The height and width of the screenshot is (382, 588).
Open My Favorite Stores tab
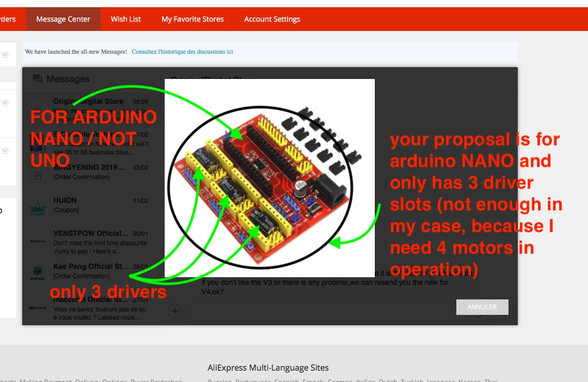(x=193, y=19)
